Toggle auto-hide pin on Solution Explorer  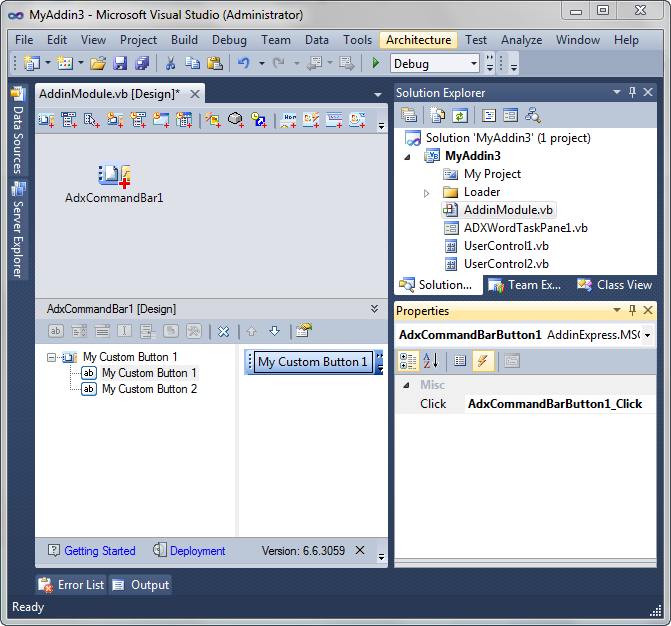tap(632, 92)
